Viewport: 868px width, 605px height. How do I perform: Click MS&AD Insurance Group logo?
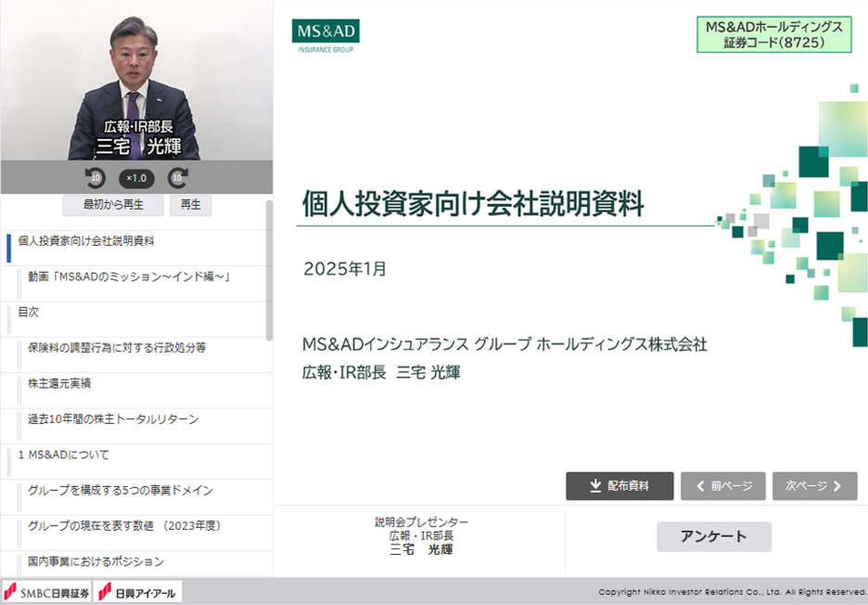pos(325,36)
